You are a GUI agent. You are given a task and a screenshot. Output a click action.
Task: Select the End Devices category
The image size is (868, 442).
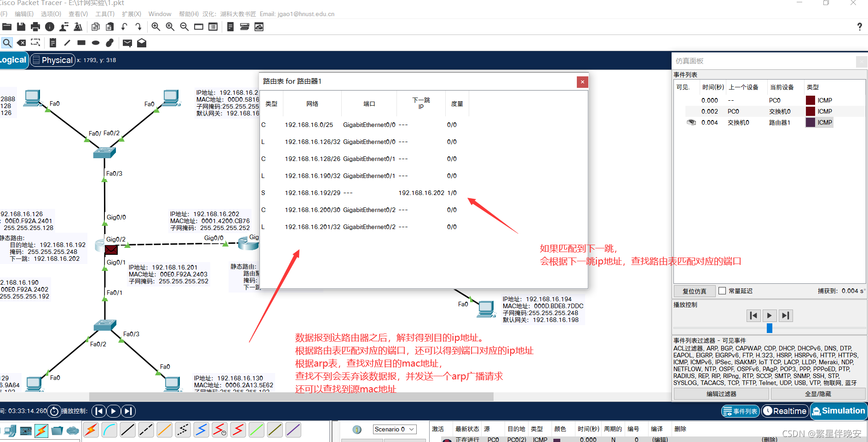(10, 431)
